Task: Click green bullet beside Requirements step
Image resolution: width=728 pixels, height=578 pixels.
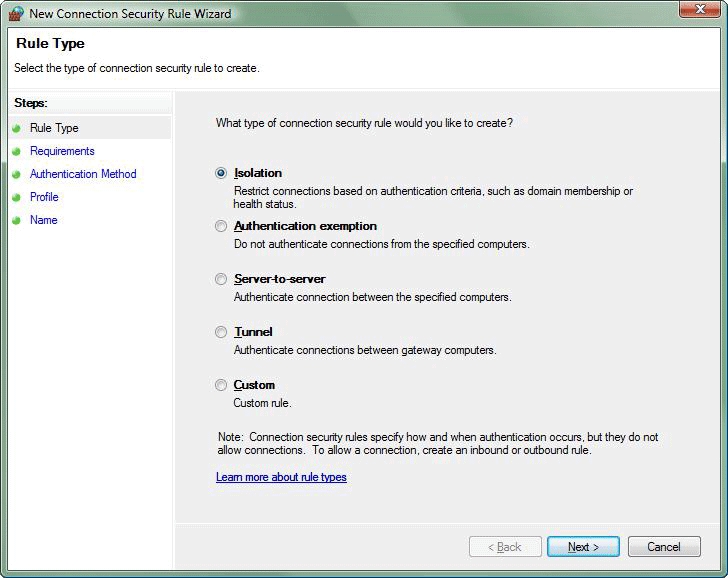Action: coord(17,151)
